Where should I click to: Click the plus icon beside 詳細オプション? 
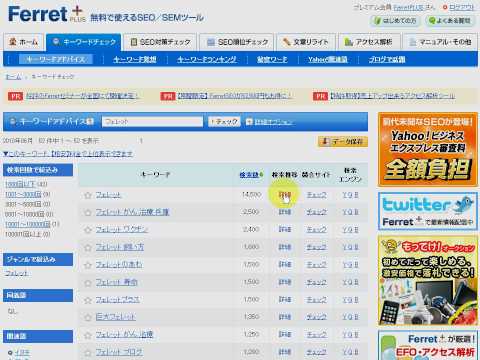point(249,122)
